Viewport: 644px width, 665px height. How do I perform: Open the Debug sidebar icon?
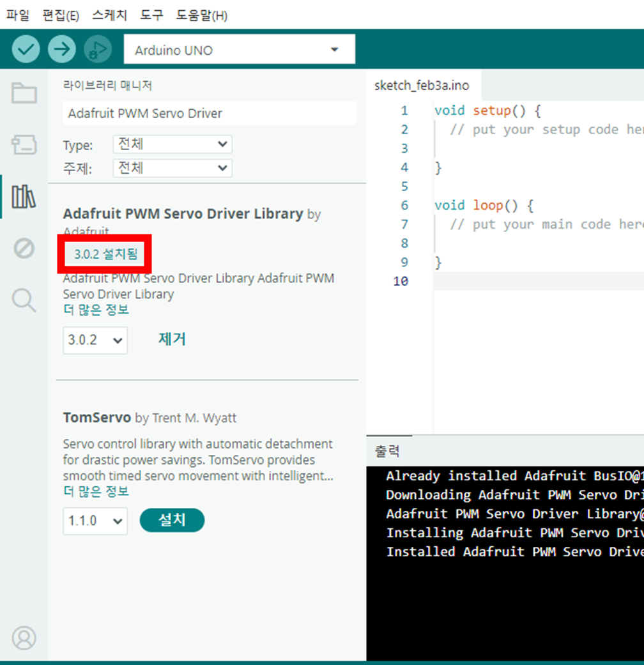[24, 248]
